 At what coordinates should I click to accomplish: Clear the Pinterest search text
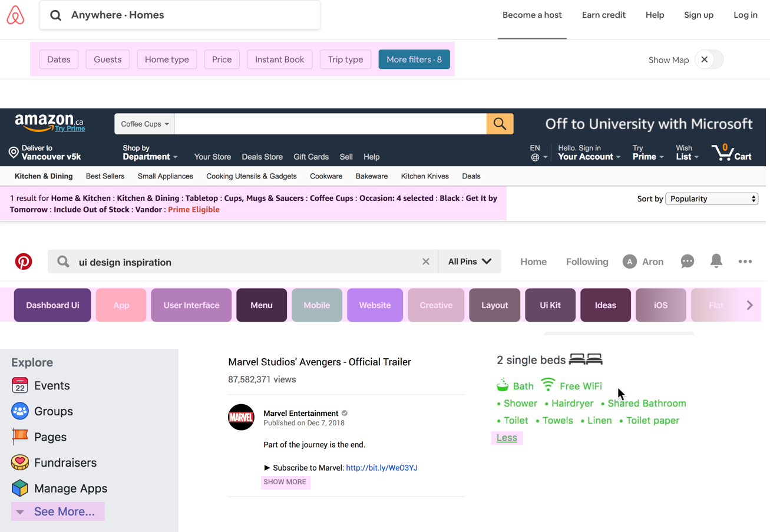426,262
